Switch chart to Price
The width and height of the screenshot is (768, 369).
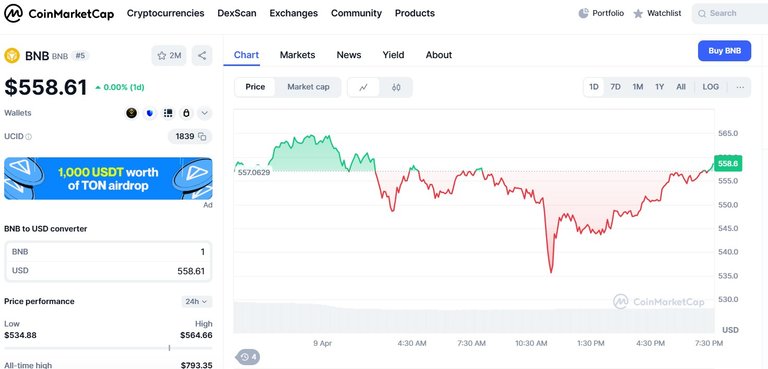pyautogui.click(x=255, y=87)
